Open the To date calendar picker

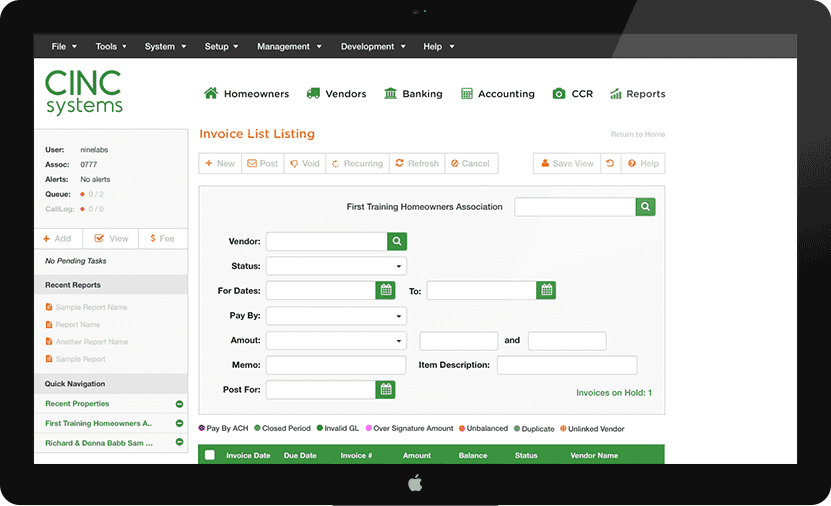[546, 290]
